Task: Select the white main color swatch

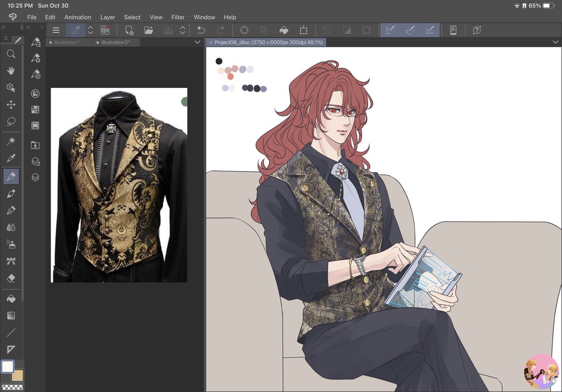Action: coord(7,366)
